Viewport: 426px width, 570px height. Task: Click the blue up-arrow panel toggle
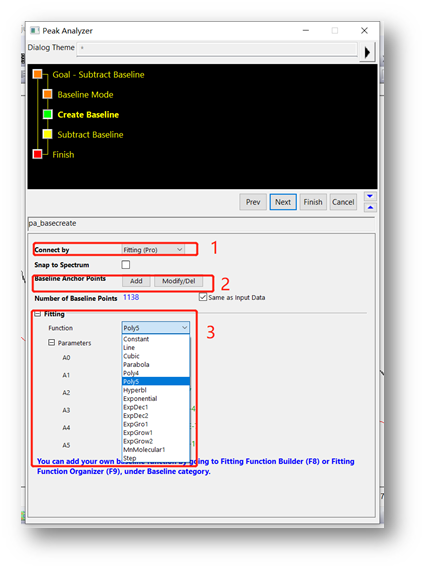[370, 208]
